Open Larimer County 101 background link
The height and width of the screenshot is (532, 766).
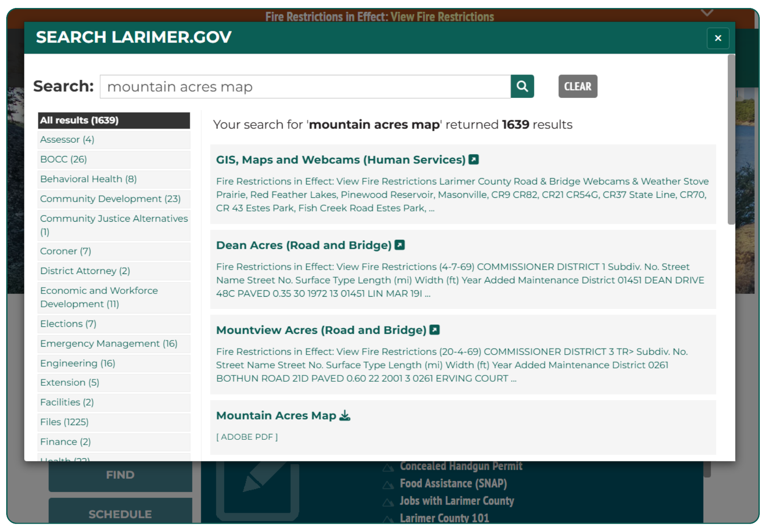click(444, 518)
